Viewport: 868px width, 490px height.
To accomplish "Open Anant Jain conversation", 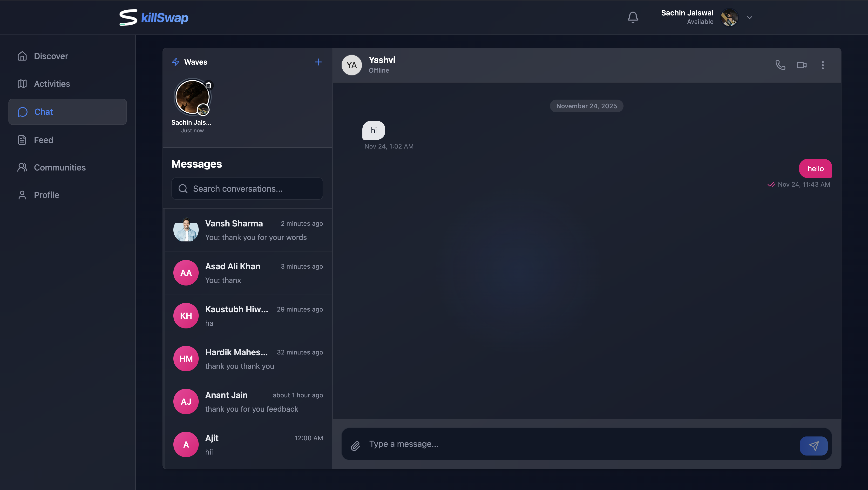I will coord(248,402).
